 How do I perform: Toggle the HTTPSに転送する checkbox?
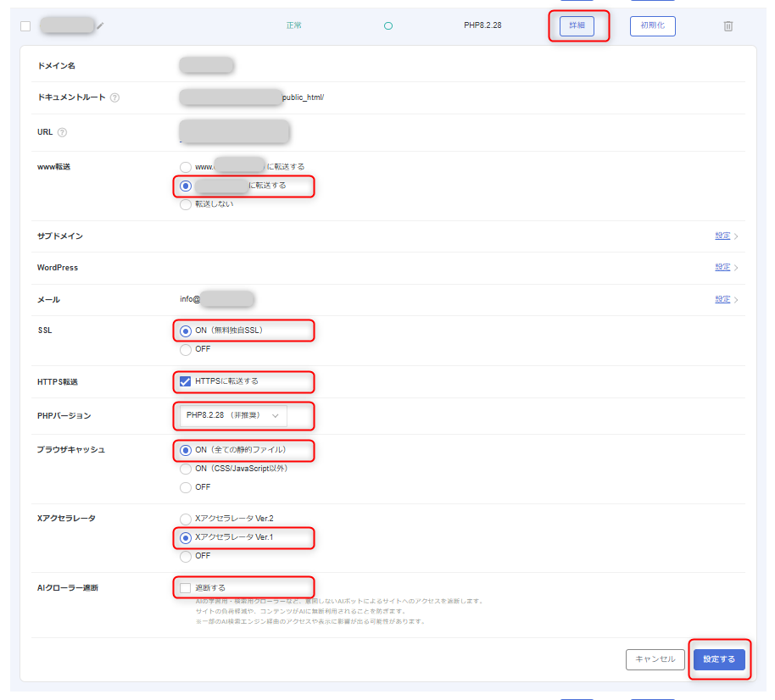click(x=185, y=381)
